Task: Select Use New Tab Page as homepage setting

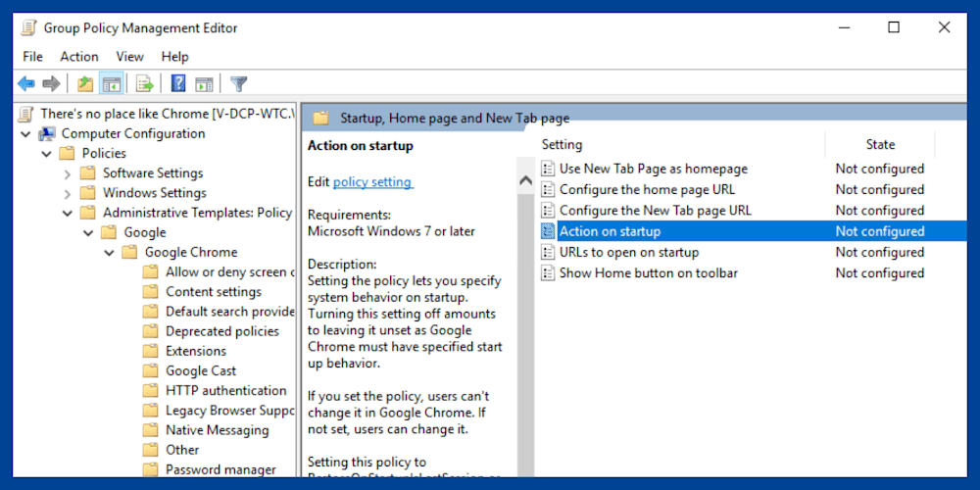Action: pos(653,169)
